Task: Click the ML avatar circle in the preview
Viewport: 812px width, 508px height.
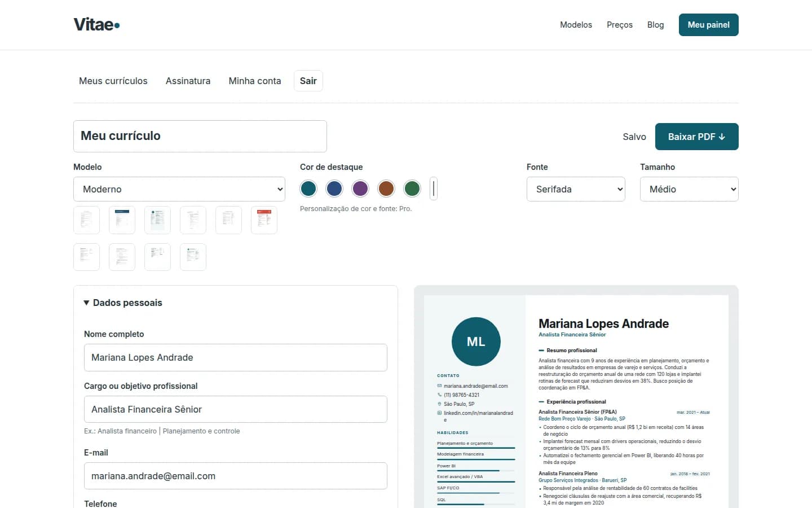Action: [x=476, y=341]
